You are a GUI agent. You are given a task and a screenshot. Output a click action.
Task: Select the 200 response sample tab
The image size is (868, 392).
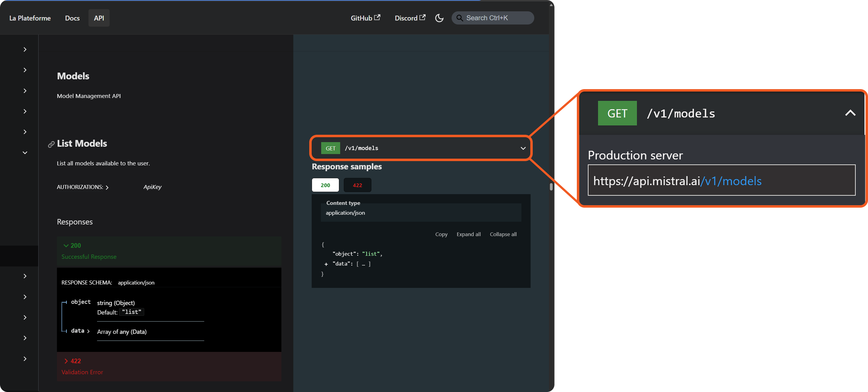(325, 185)
